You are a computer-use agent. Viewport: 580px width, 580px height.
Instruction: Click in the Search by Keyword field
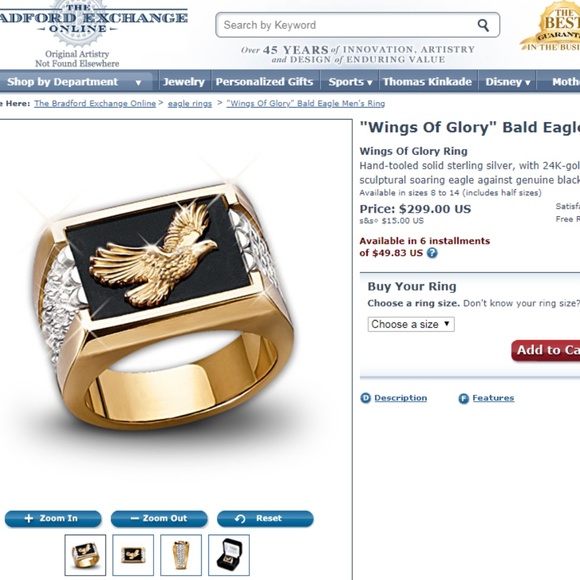(x=348, y=25)
